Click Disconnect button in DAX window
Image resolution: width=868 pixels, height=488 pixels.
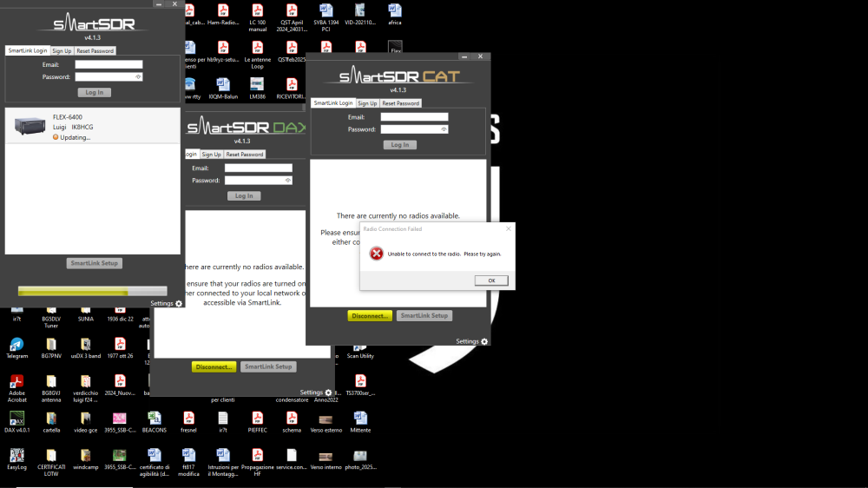pyautogui.click(x=214, y=367)
